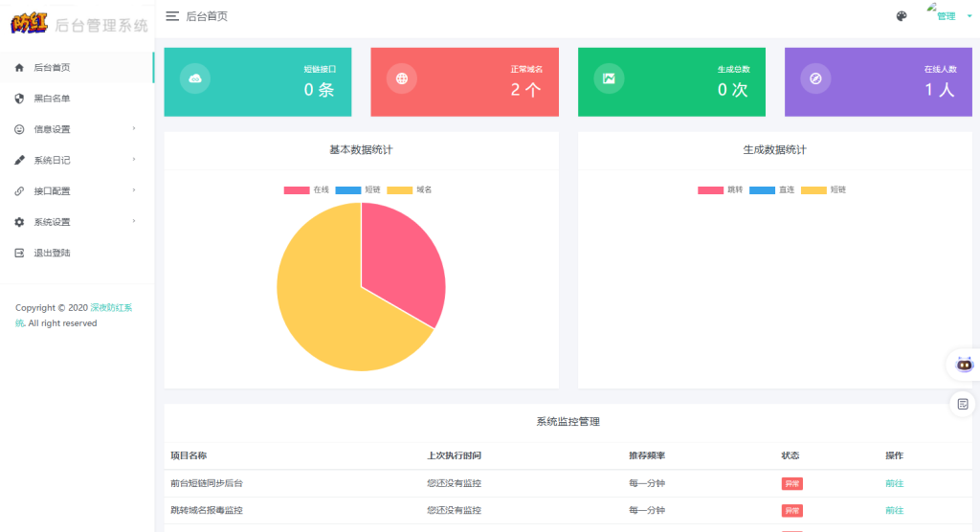Toggle 在线 legend in 基本数据统计 chart
Screen dimensions: 980x532
coord(307,189)
